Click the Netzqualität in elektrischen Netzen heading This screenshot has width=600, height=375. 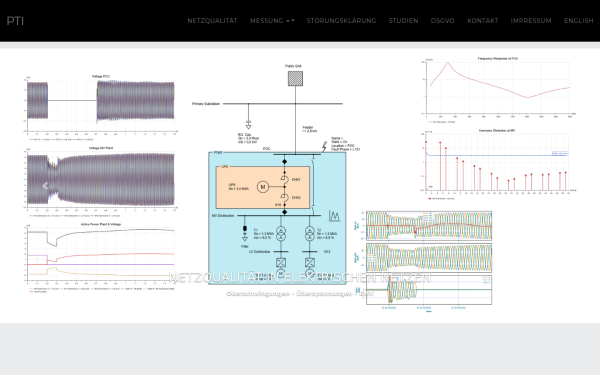300,277
